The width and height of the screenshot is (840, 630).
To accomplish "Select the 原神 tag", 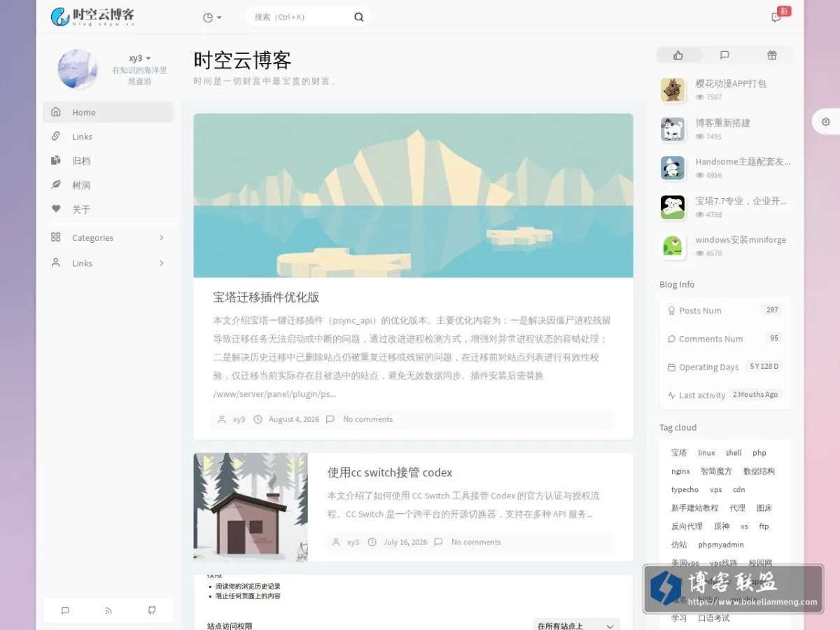I will 722,526.
